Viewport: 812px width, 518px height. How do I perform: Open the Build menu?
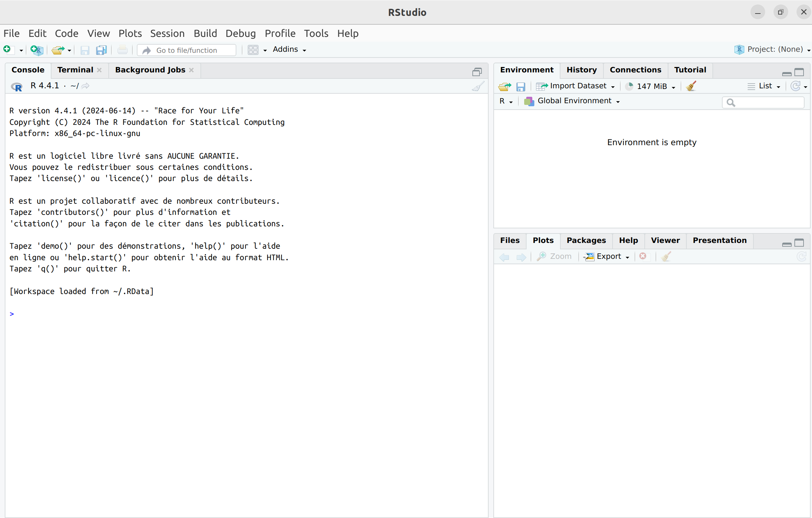(x=205, y=33)
